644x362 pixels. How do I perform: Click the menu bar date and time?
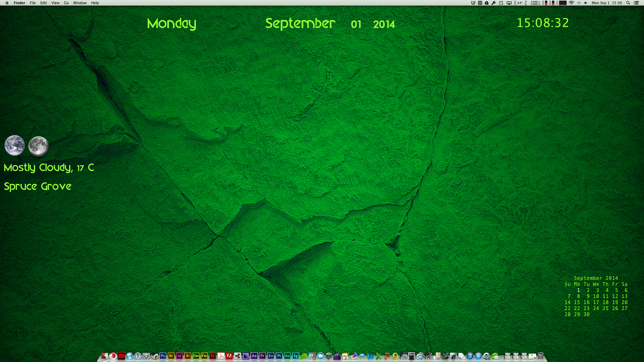pyautogui.click(x=607, y=3)
